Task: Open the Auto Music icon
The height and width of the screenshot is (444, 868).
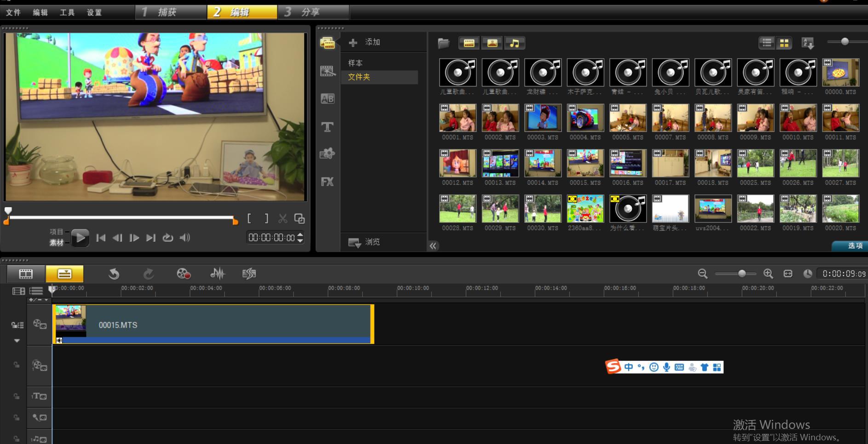Action: click(249, 274)
